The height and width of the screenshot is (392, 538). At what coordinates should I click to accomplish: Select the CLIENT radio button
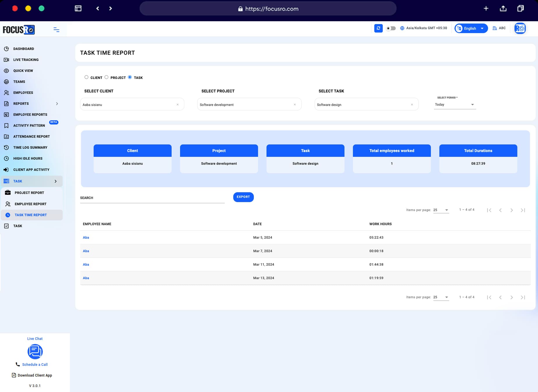point(86,77)
